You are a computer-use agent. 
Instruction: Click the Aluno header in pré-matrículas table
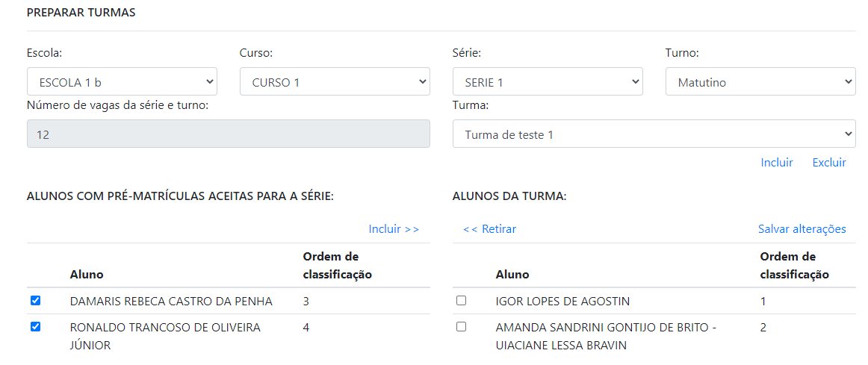point(87,274)
